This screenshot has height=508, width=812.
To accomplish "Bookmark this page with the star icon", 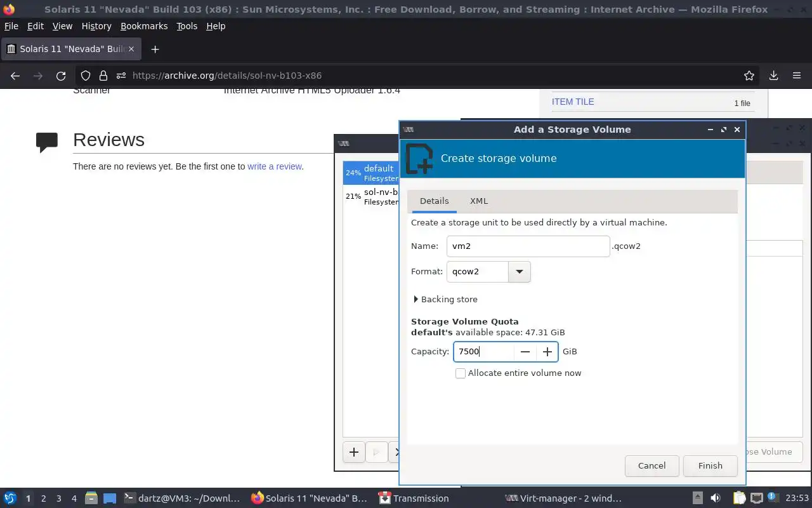I will click(x=749, y=76).
